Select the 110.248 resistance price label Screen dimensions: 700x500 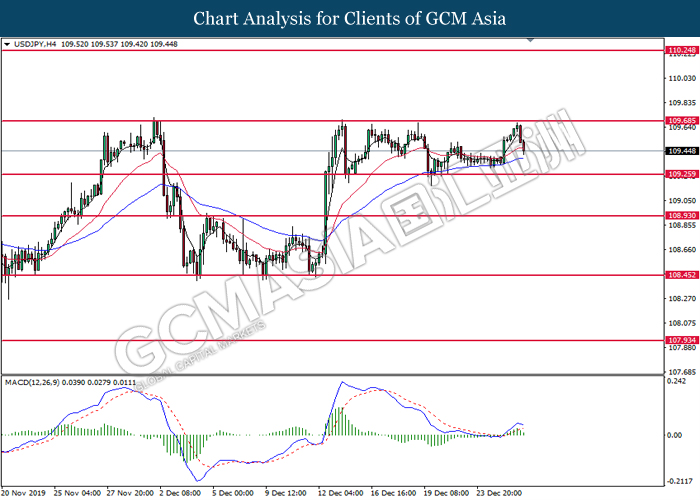pos(682,50)
